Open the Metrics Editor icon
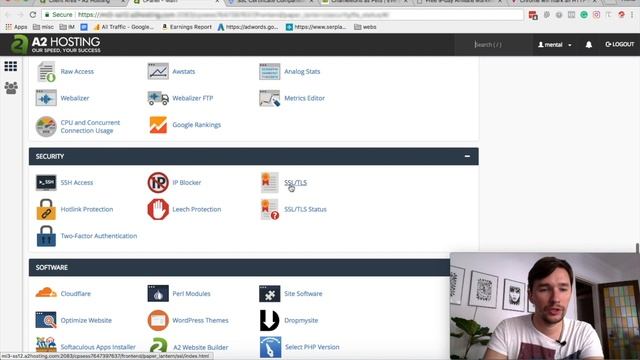This screenshot has width=640, height=360. tap(269, 98)
